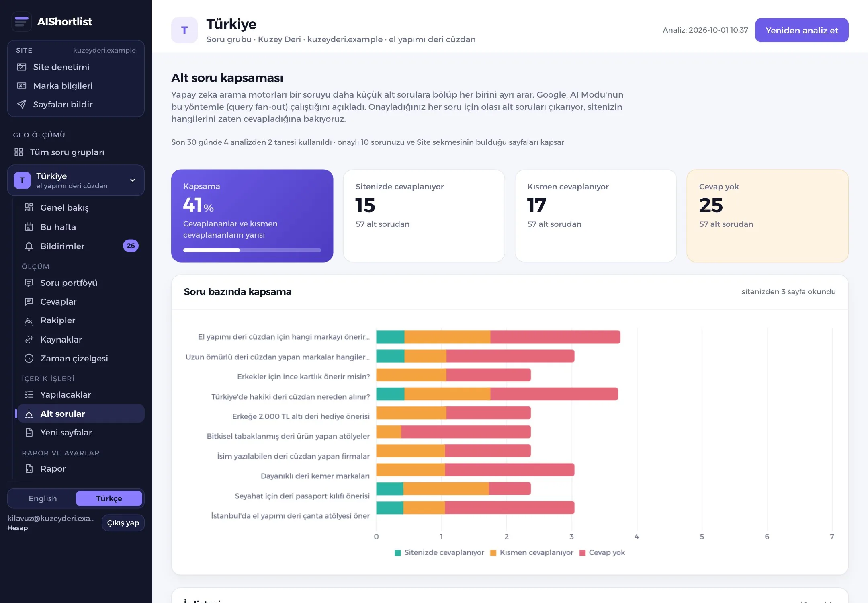
Task: Click the Marka bilgileri card icon
Action: pos(22,86)
